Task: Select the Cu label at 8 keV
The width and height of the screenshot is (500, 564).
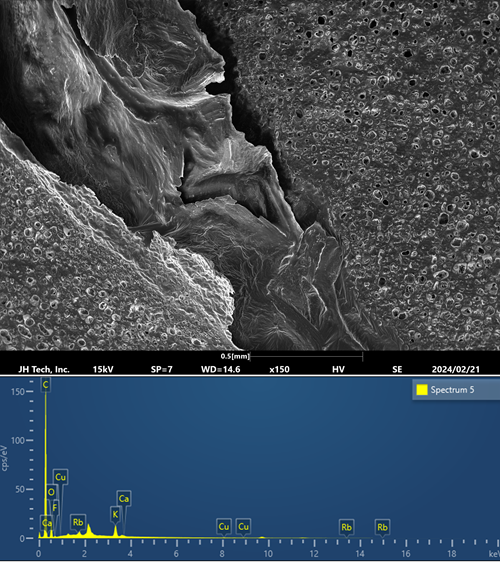Action: click(223, 527)
